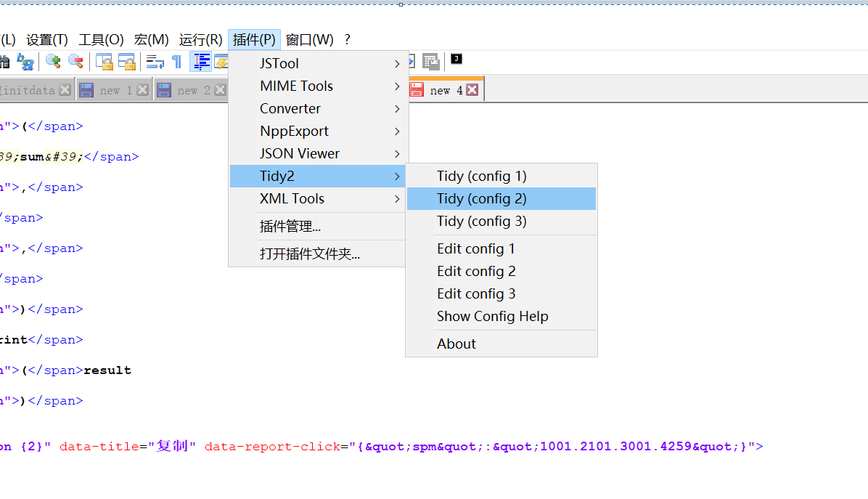Toggle synchronized vertical scrolling icon
This screenshot has height=499, width=868.
pyautogui.click(x=102, y=62)
